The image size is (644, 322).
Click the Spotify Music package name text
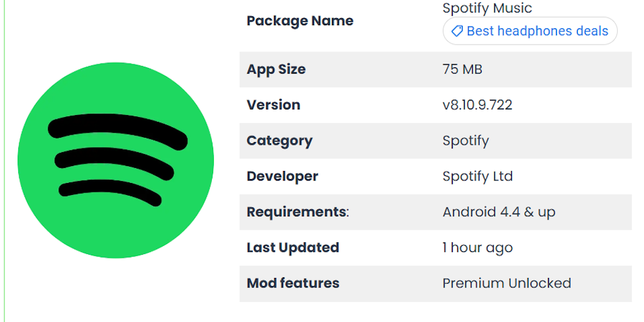click(x=487, y=8)
